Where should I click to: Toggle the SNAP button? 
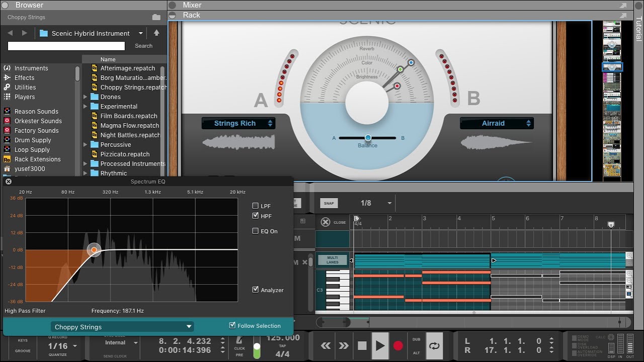(x=329, y=204)
